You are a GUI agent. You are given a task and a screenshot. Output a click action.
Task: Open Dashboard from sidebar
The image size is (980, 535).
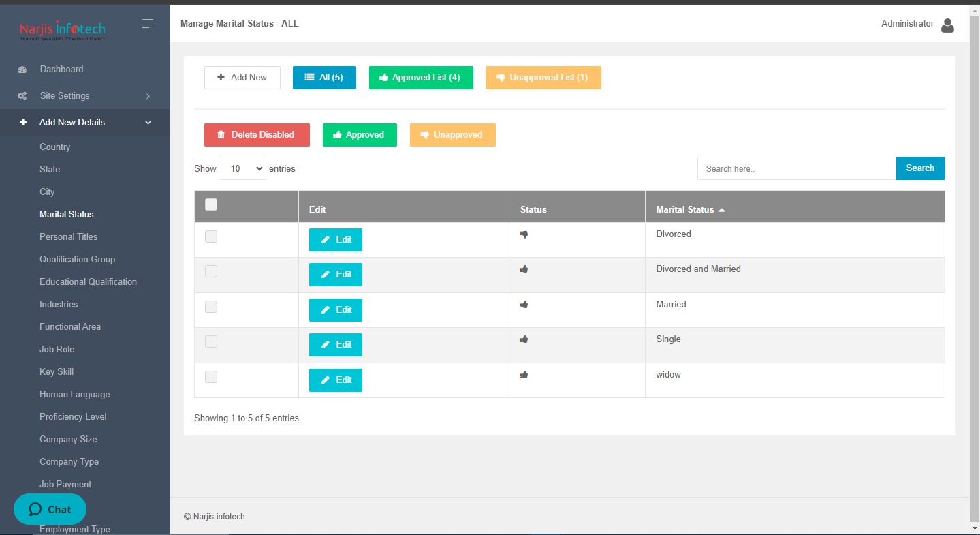[61, 70]
